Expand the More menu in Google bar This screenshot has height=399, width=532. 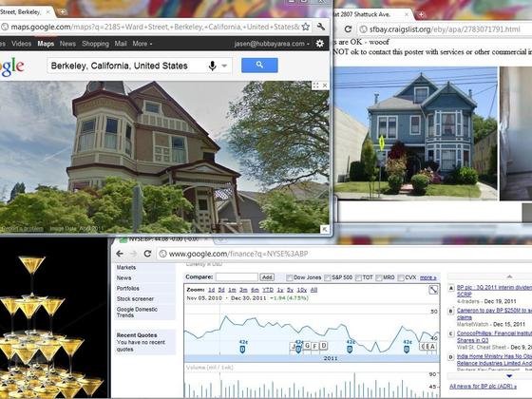click(x=142, y=44)
